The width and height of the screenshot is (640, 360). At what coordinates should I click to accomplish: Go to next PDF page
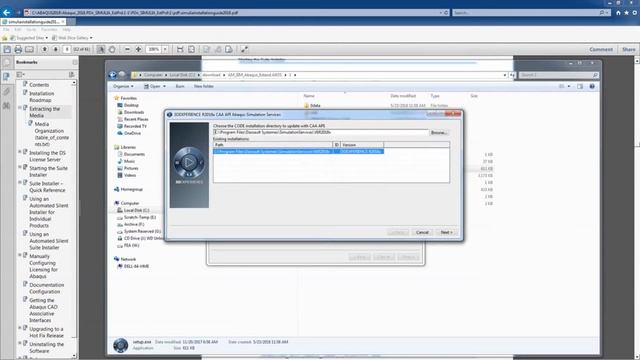56,49
